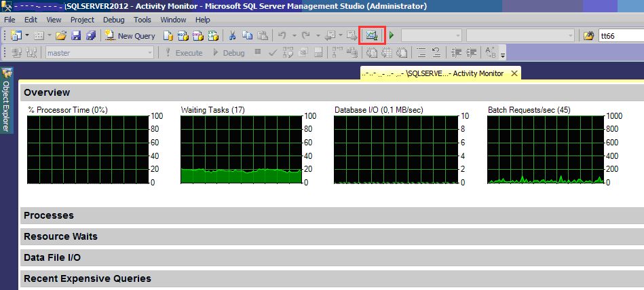Click the Increase Indent icon

[x=471, y=52]
